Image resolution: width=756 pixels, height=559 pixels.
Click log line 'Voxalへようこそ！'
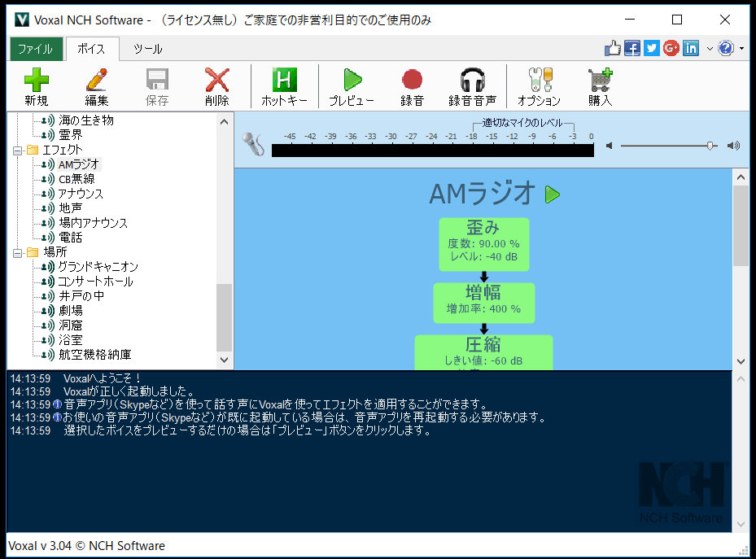[x=103, y=378]
